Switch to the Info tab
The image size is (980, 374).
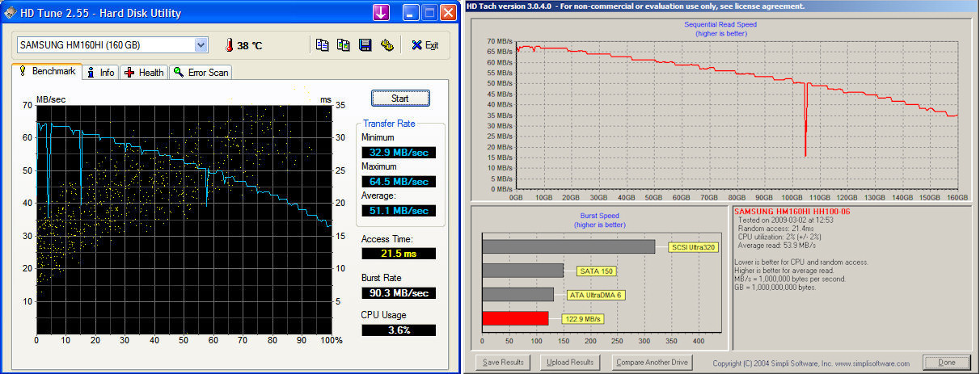pos(100,72)
